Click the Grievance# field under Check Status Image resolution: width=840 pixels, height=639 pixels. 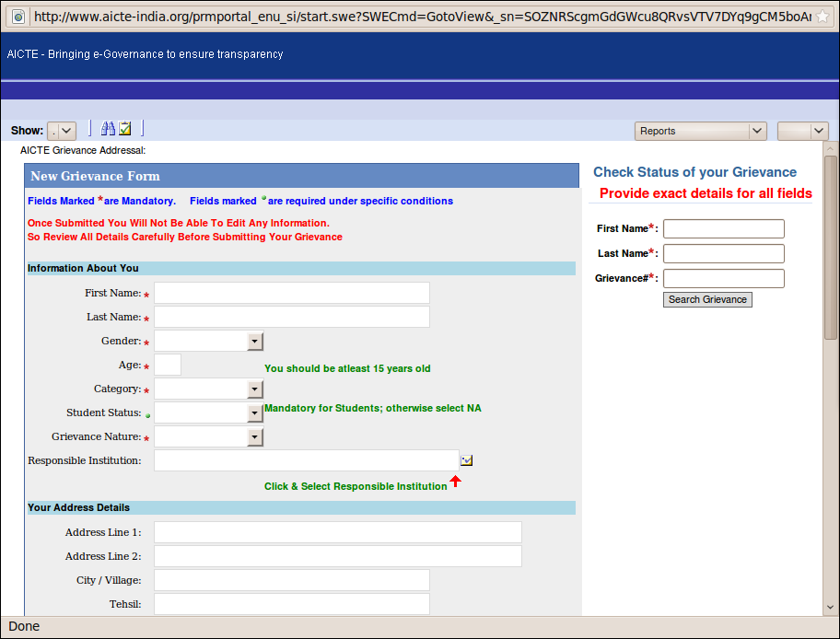(x=723, y=277)
